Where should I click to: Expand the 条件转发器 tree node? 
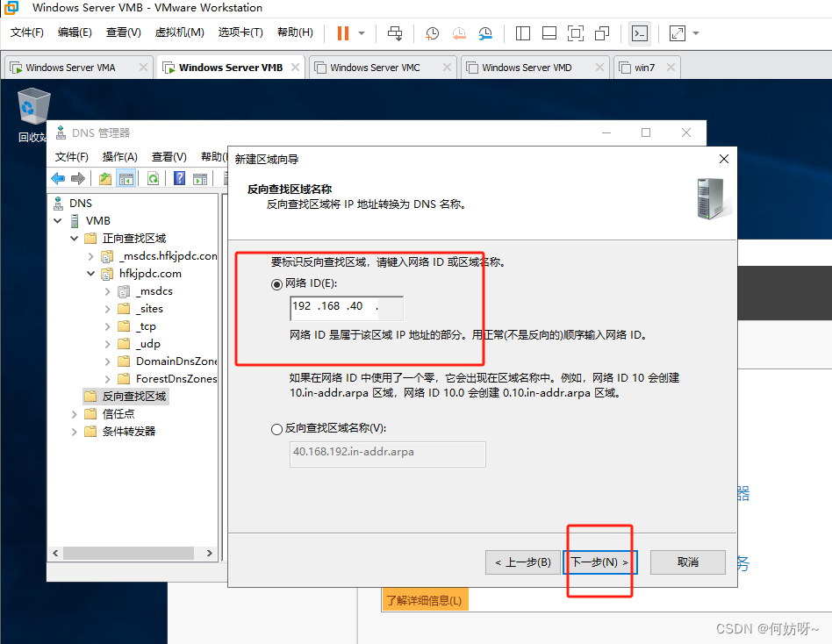pyautogui.click(x=75, y=432)
